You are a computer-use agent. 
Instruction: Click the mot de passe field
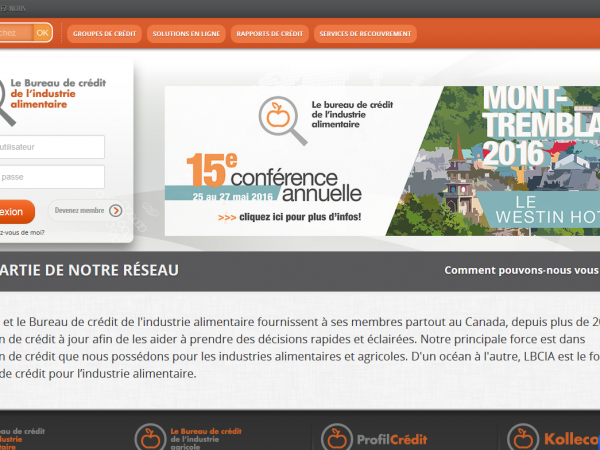[52, 177]
